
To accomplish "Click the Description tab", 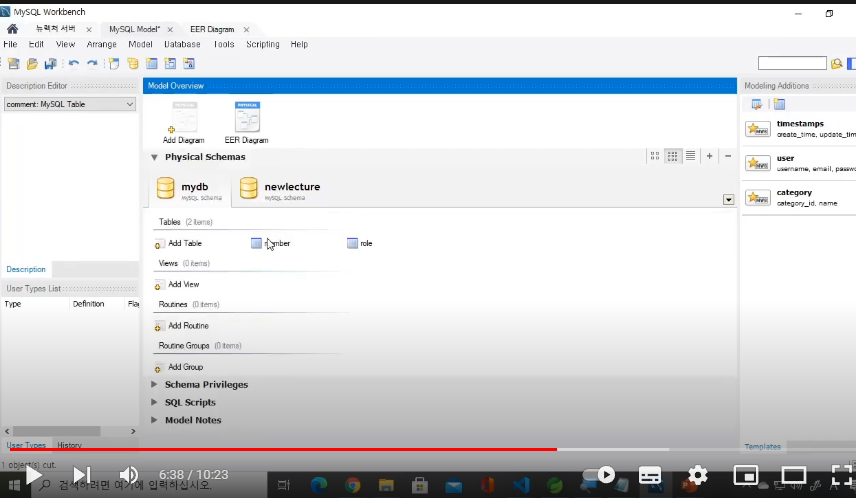I will (26, 269).
